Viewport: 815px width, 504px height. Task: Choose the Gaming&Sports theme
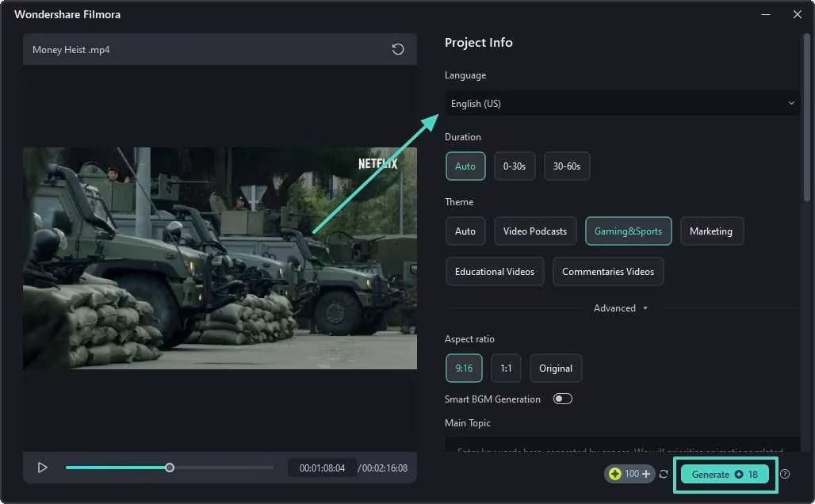tap(628, 231)
